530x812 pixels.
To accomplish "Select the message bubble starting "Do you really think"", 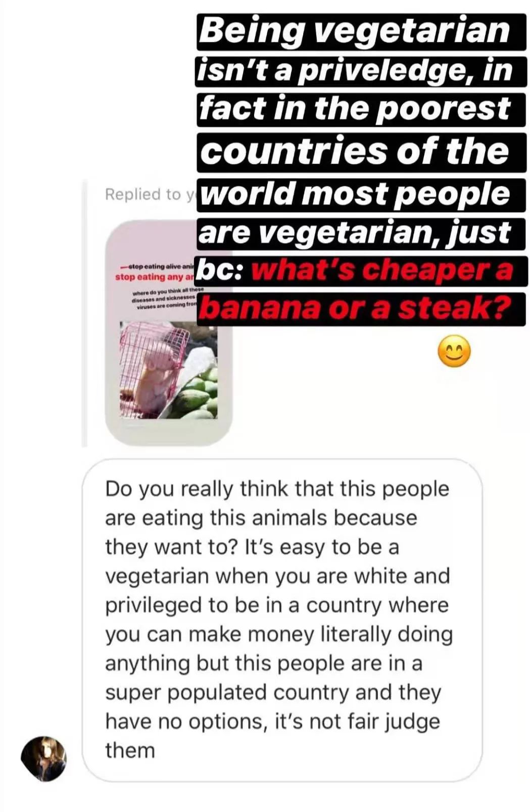I will click(x=282, y=620).
